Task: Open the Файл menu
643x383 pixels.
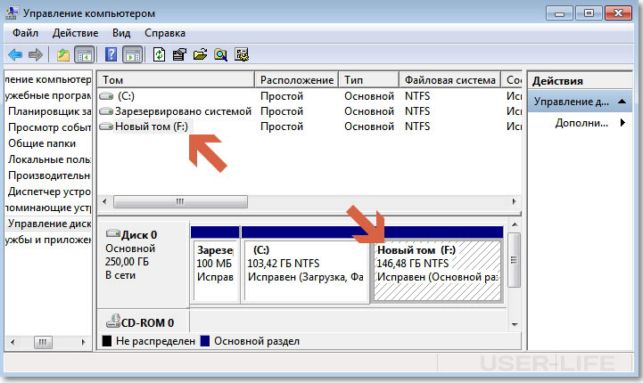Action: pyautogui.click(x=25, y=33)
